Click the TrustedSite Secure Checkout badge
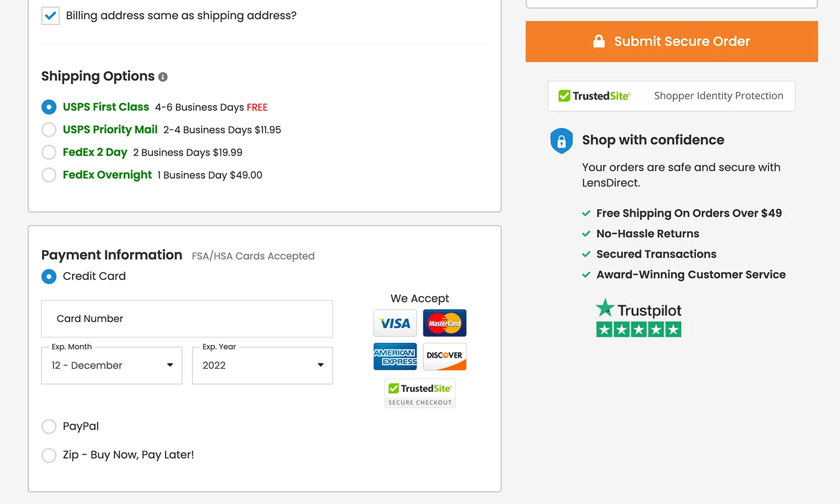This screenshot has width=840, height=504. pyautogui.click(x=419, y=393)
